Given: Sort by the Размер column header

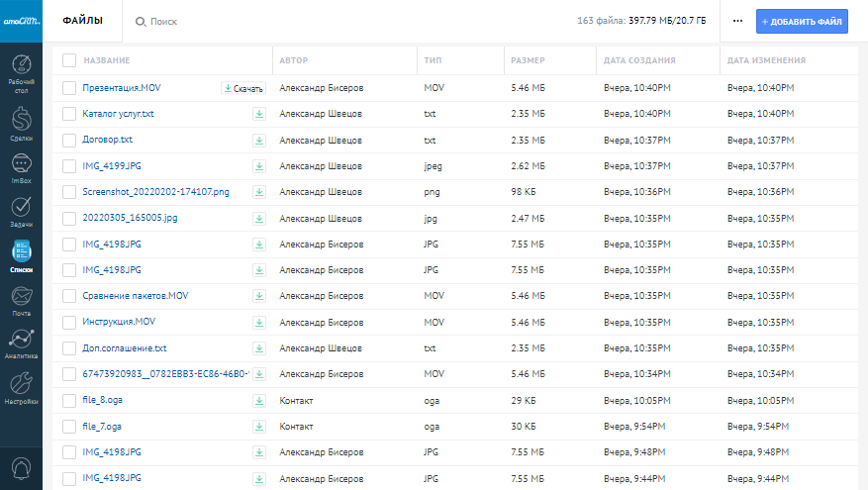Looking at the screenshot, I should pos(529,60).
